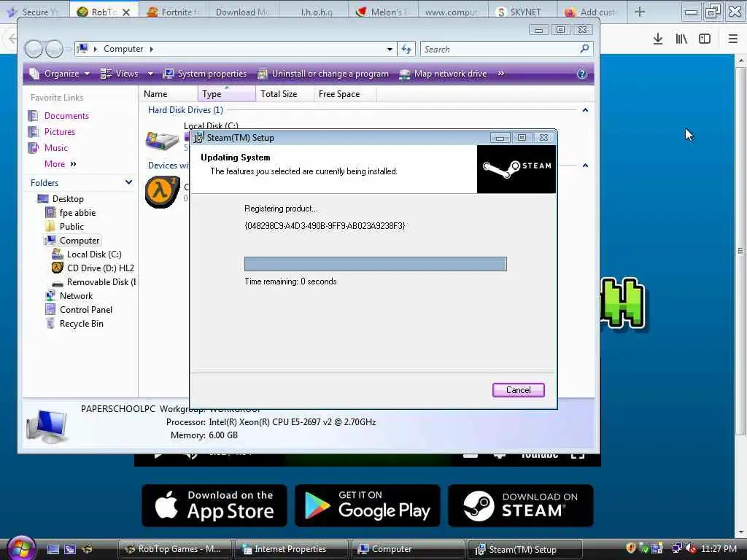Sort by Name column header

coord(169,94)
